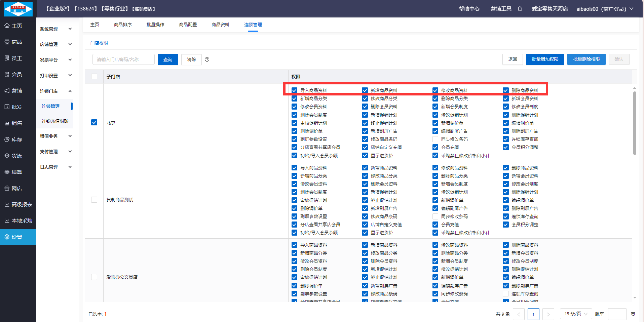Toggle the select-all checkbox in header

[94, 77]
